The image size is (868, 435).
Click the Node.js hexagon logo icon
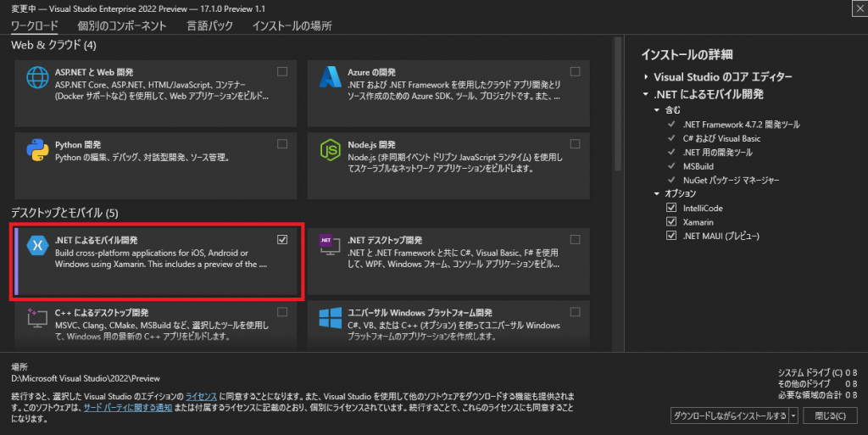331,150
